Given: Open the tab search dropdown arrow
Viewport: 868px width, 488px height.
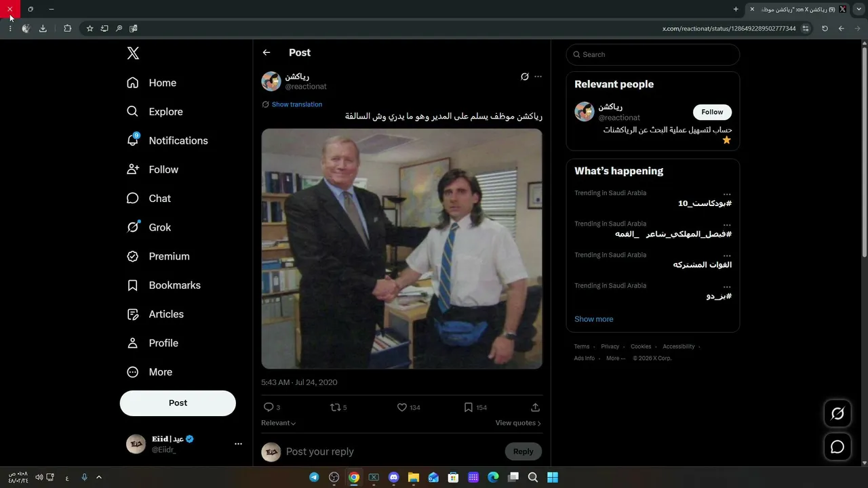Looking at the screenshot, I should coord(859,9).
